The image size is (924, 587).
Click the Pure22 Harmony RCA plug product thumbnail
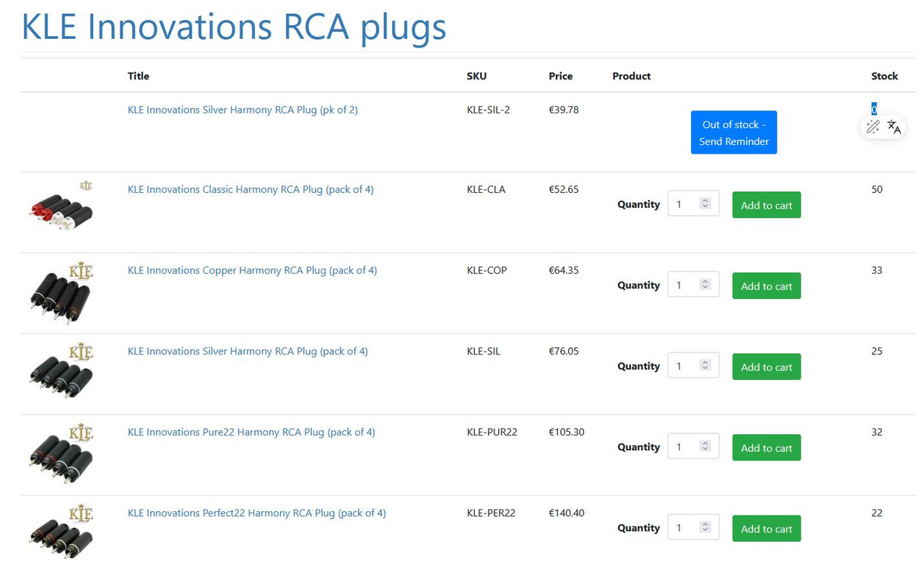tap(61, 452)
